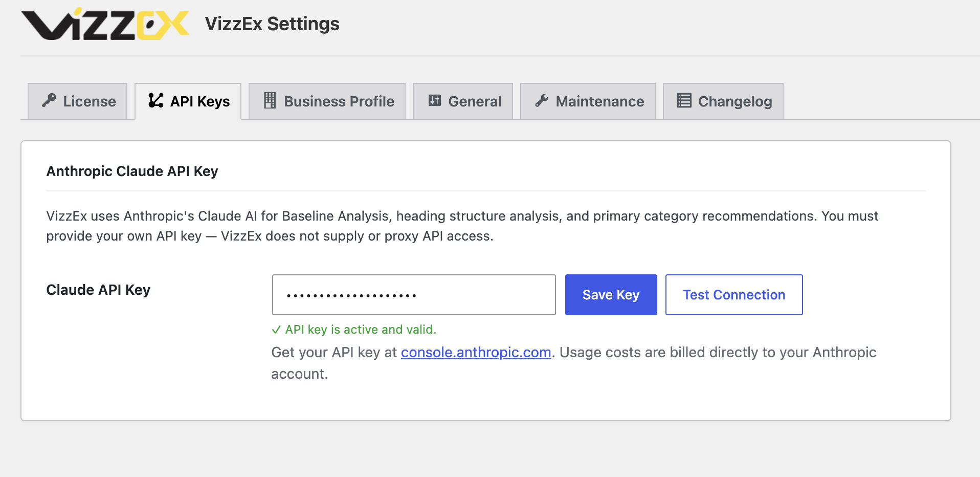The image size is (980, 477).
Task: Click the VizzEx Settings page title
Action: coord(272,24)
